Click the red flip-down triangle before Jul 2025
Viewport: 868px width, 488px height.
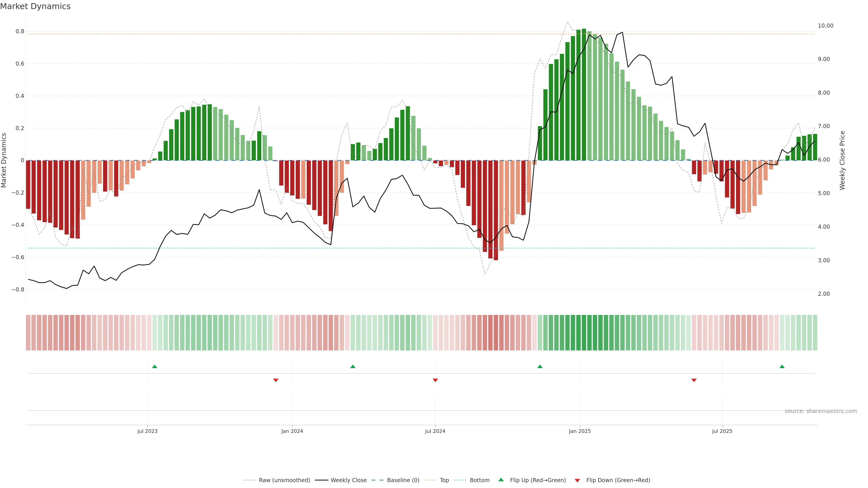(694, 380)
